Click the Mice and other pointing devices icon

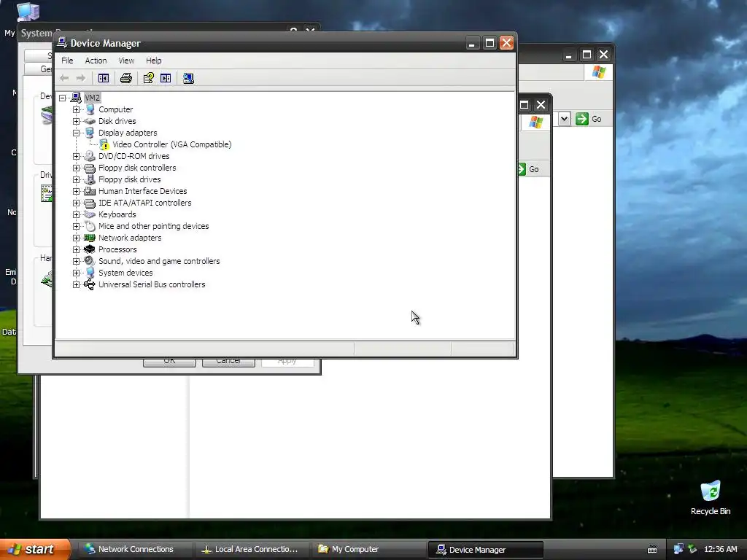pos(90,226)
